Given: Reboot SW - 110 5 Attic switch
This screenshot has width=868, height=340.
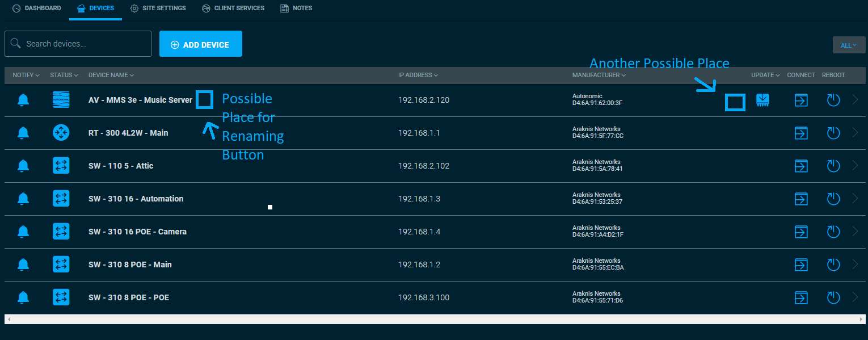Looking at the screenshot, I should coord(833,166).
